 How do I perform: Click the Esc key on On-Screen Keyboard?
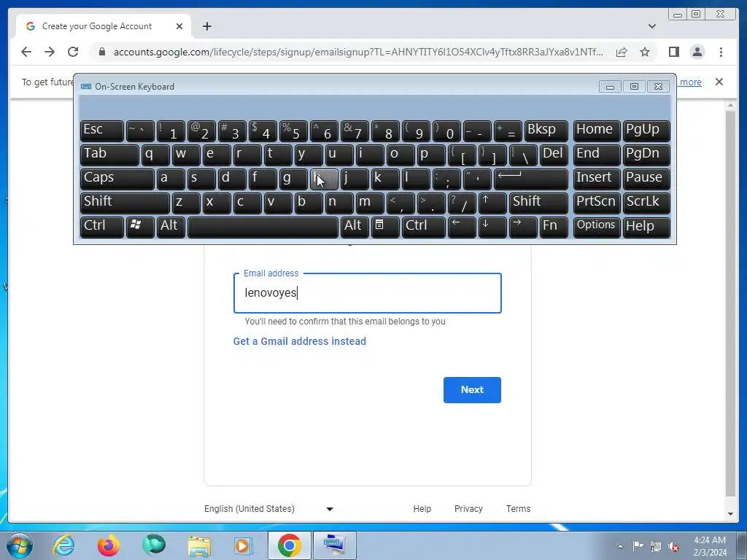[x=102, y=131]
